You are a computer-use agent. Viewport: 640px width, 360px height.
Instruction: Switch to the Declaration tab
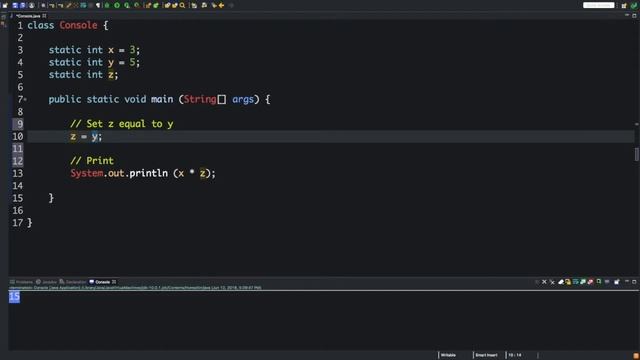73,282
